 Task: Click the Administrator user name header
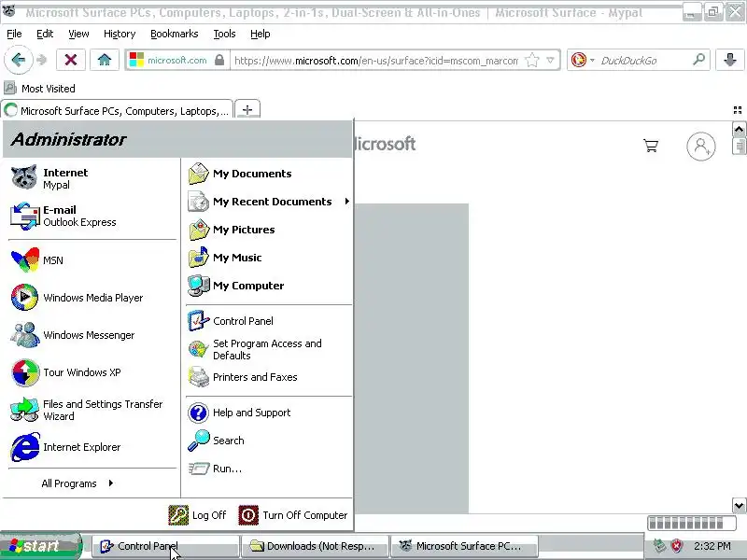pyautogui.click(x=68, y=139)
